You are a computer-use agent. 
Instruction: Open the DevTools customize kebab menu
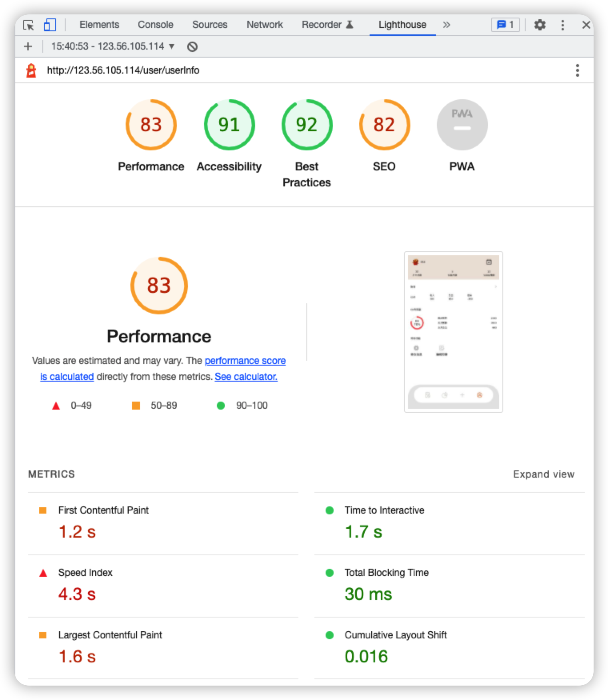tap(563, 25)
